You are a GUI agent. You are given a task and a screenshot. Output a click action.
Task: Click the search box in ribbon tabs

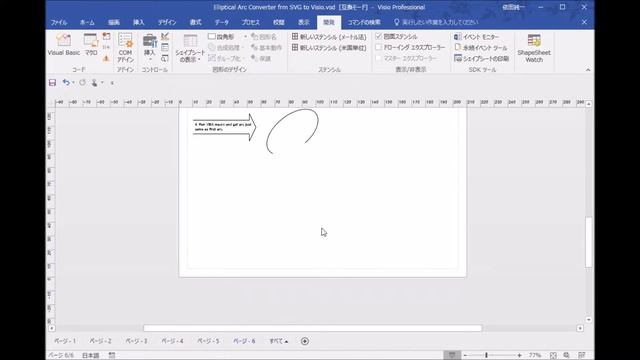[x=436, y=22]
